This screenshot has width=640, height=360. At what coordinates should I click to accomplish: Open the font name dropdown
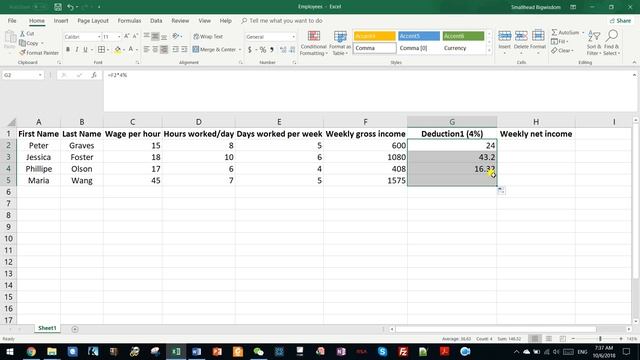pyautogui.click(x=99, y=37)
